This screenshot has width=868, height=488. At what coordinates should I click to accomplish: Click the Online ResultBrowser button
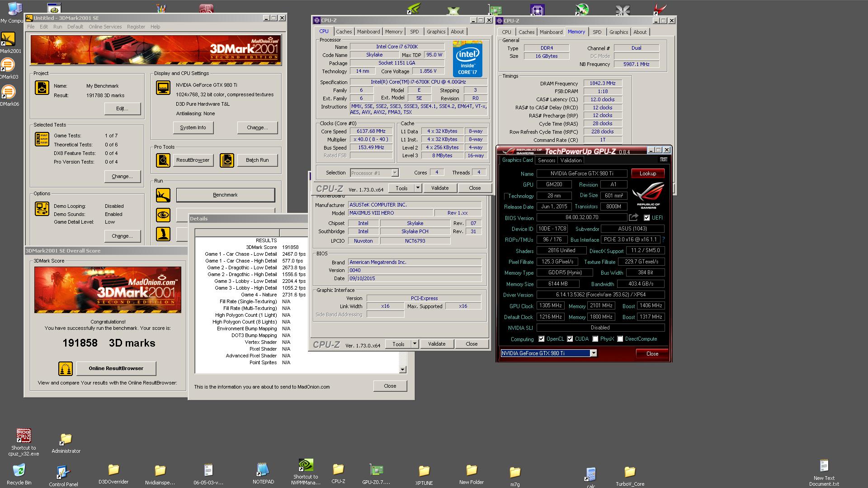point(116,368)
